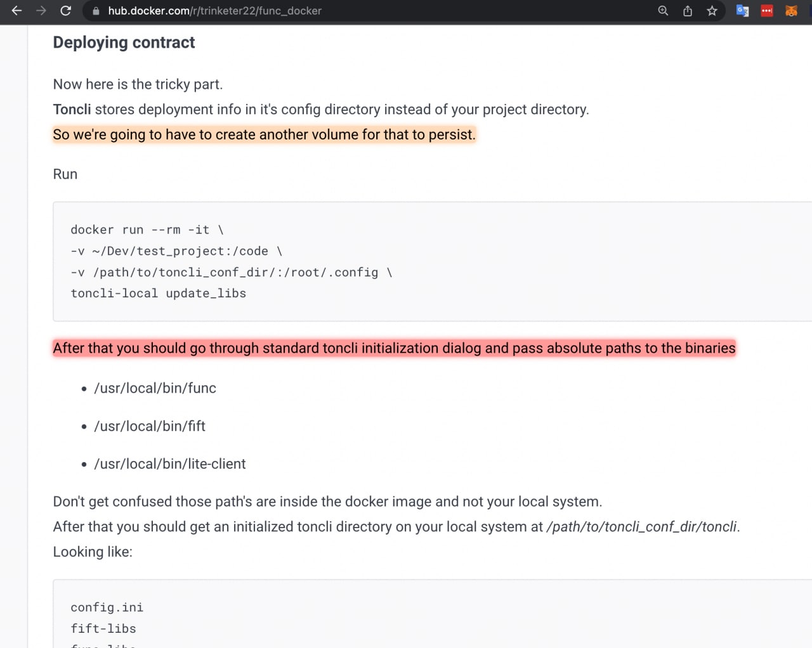Click the '~/Dev/test_project:/code' code line
This screenshot has width=812, height=648.
176,251
